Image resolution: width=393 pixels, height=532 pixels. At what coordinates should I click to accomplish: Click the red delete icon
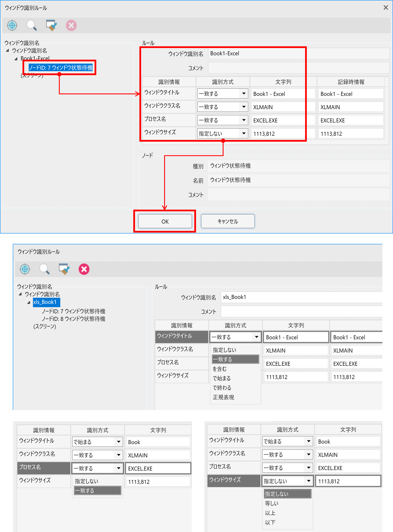pyautogui.click(x=71, y=25)
